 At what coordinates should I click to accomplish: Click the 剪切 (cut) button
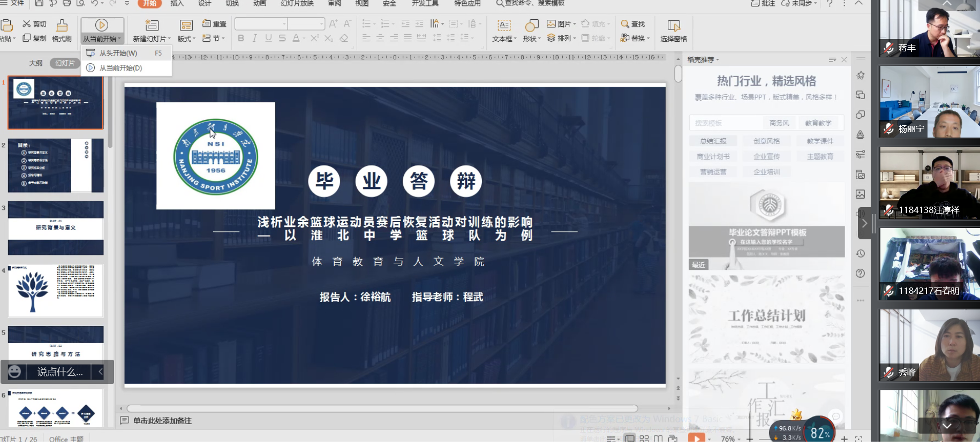tap(34, 24)
